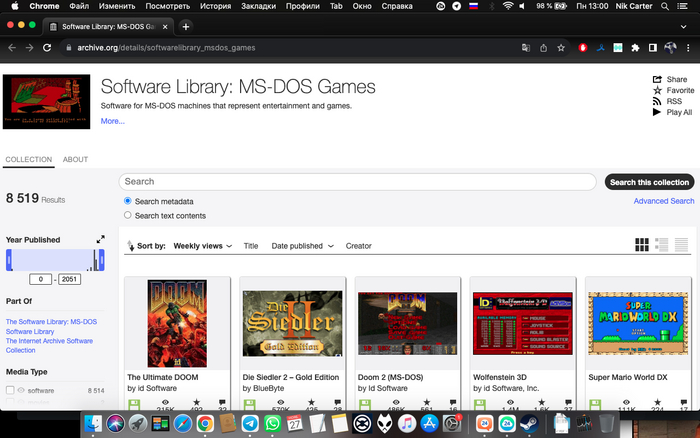Open App Store from the Dock
Viewport: 700px width, 438px height.
click(429, 423)
